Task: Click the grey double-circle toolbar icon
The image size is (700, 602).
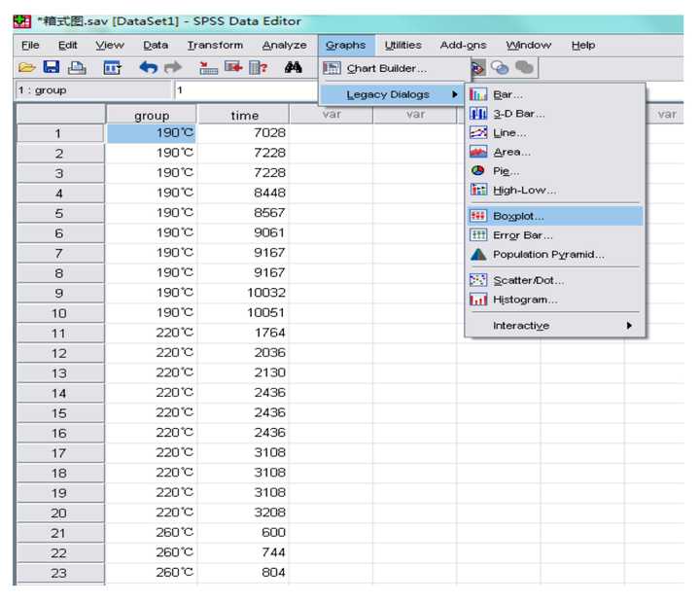Action: [525, 68]
